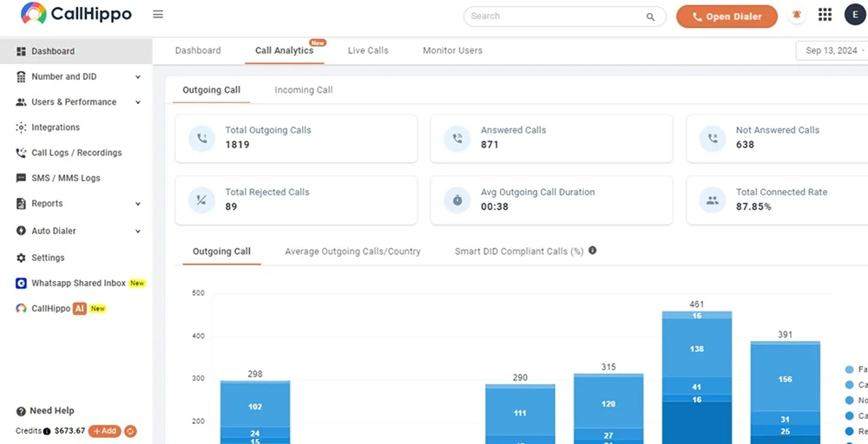Click Number and DID keypad icon

(x=21, y=77)
